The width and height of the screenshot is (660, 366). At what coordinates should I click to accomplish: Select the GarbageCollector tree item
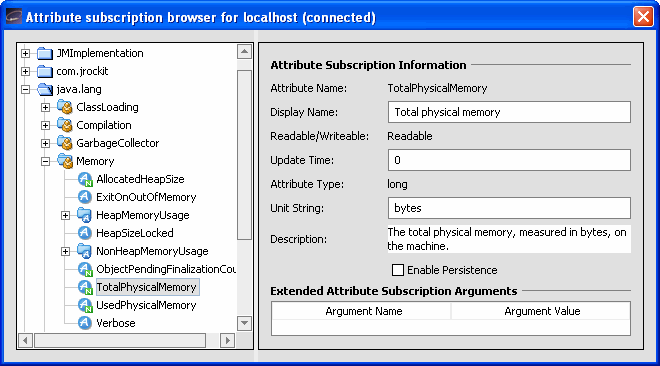click(117, 143)
